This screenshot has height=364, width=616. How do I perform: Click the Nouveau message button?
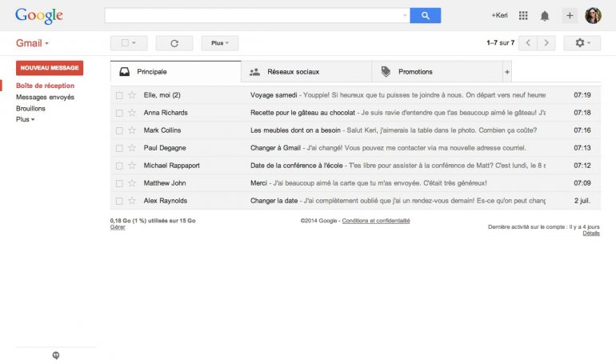pyautogui.click(x=50, y=68)
